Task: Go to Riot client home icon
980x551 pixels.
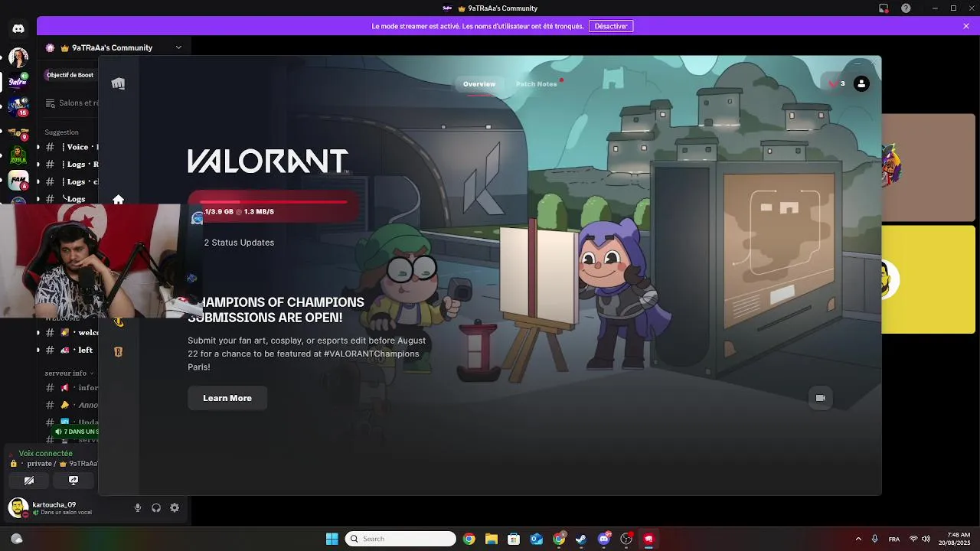Action: click(x=118, y=200)
